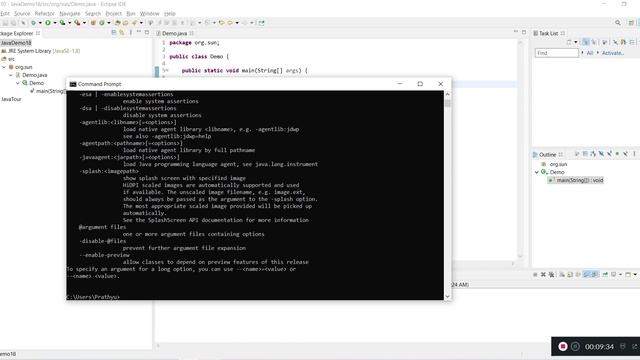This screenshot has width=640, height=360.
Task: Click Remove Launch icon in Console toolbar
Action: coord(543,274)
